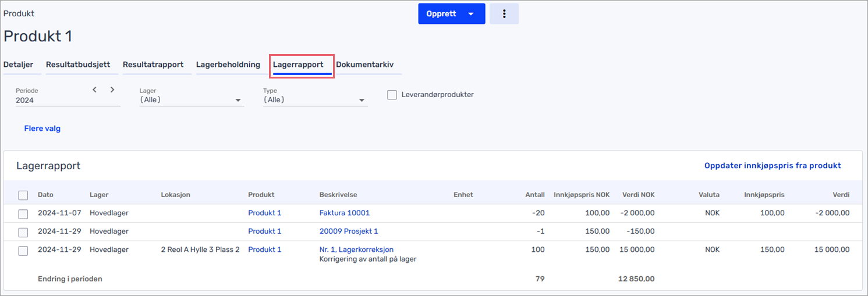Open the 20009 Prosjekt 1 link
The image size is (868, 296).
point(349,231)
